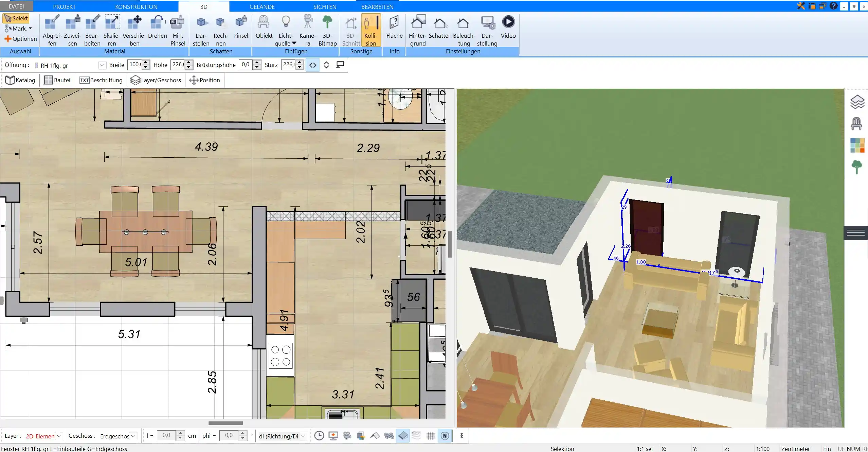The height and width of the screenshot is (452, 868).
Task: Click the 3D-Schnitt tool
Action: 351,30
